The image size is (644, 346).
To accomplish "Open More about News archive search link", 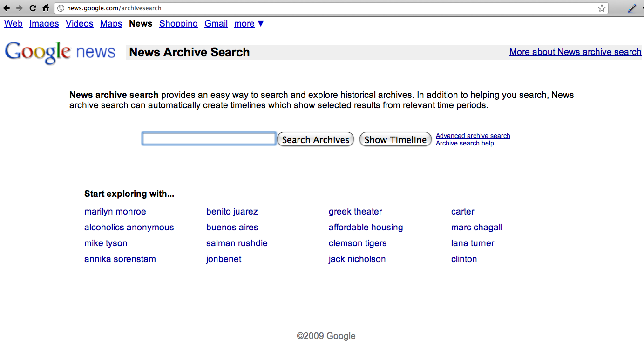I will (x=575, y=52).
